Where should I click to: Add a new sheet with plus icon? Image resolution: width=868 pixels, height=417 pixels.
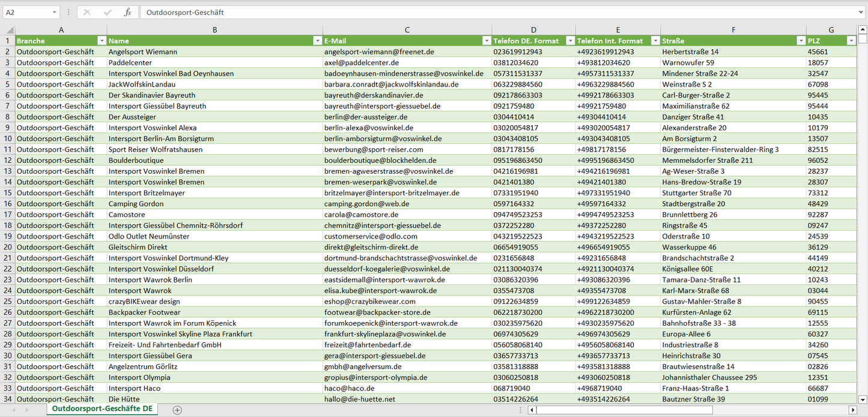(177, 410)
